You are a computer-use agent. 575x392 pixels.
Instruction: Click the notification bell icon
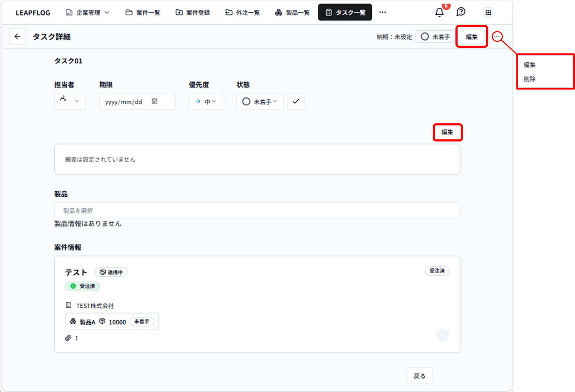pos(439,13)
